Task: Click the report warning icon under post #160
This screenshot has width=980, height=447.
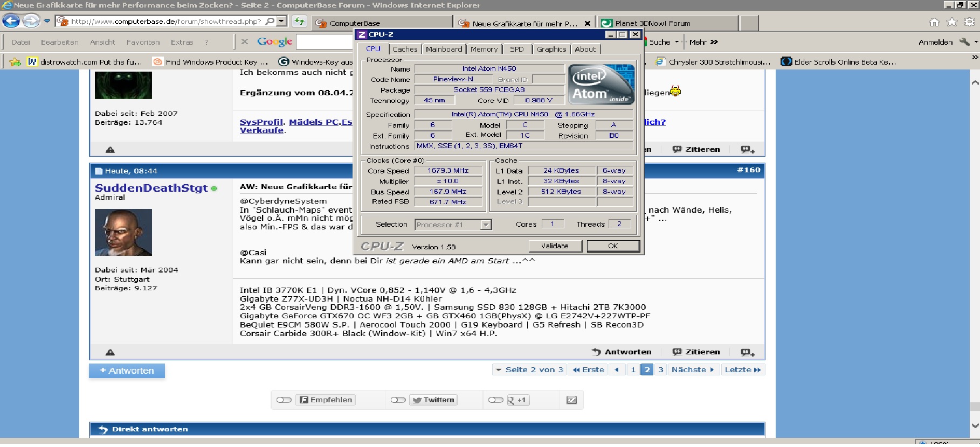Action: tap(110, 352)
